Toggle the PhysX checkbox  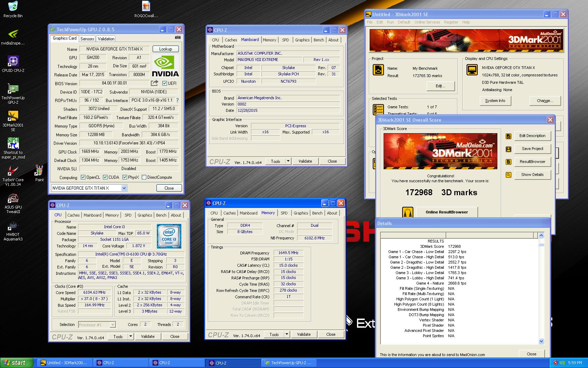tap(125, 177)
